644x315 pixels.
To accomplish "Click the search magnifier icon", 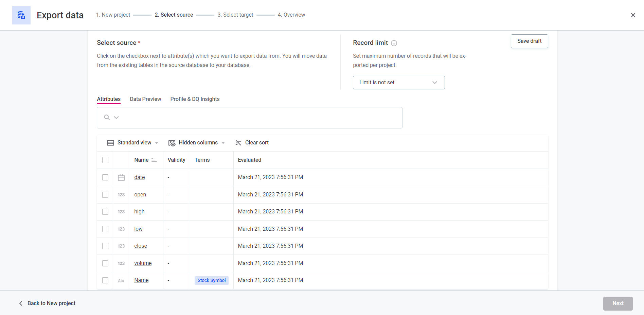I will pyautogui.click(x=107, y=118).
